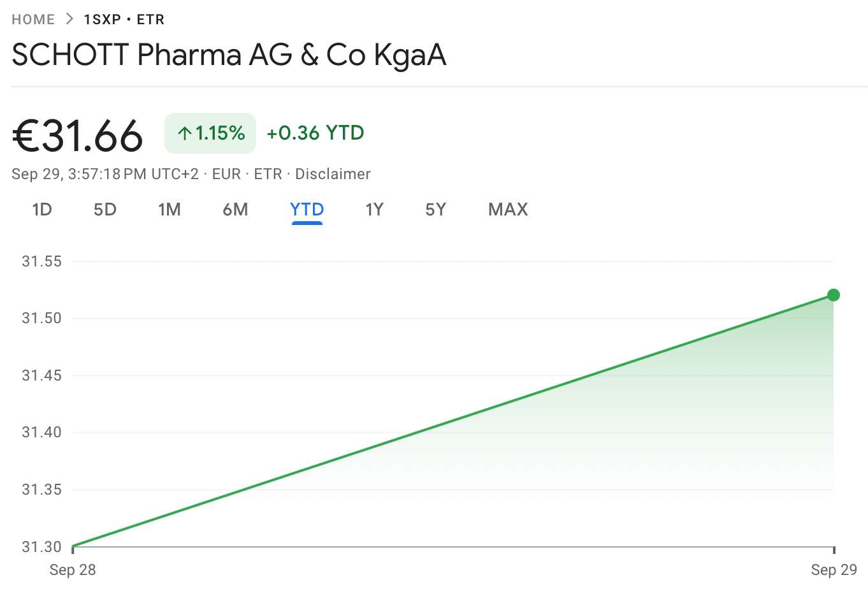Click the SCHOTT Pharma AG company title
The height and width of the screenshot is (589, 868).
229,55
